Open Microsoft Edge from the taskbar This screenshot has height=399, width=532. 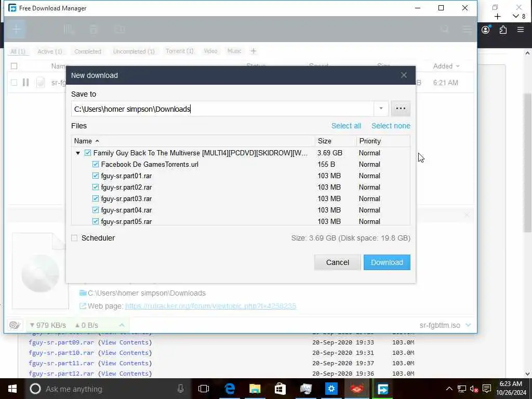pos(229,389)
